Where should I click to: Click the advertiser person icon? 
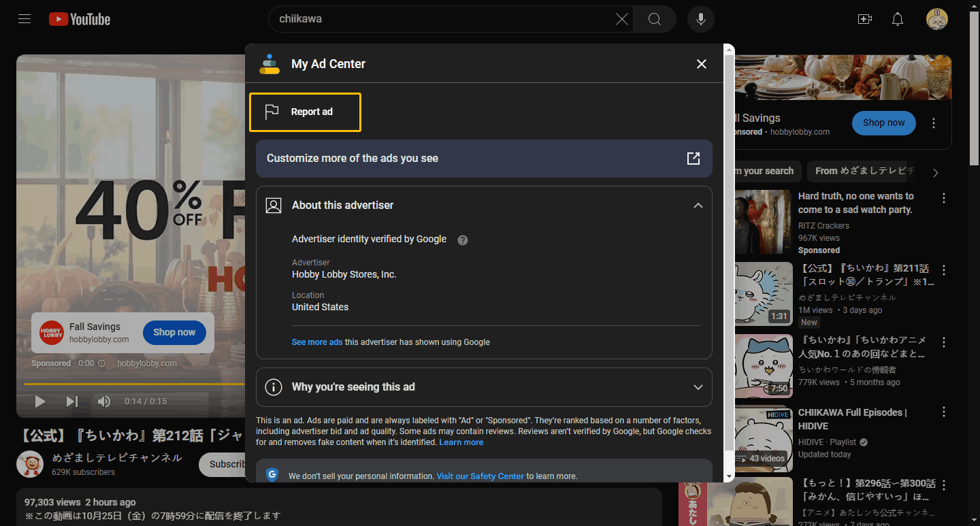click(274, 206)
